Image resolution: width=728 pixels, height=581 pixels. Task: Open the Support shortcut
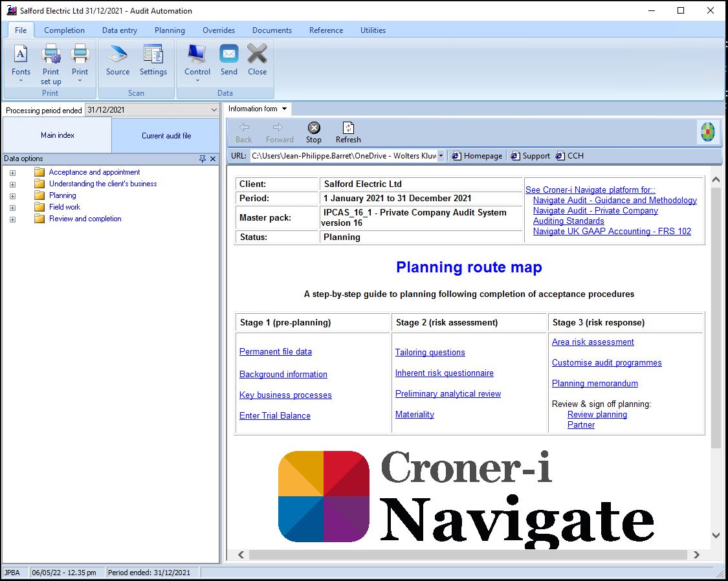point(530,156)
